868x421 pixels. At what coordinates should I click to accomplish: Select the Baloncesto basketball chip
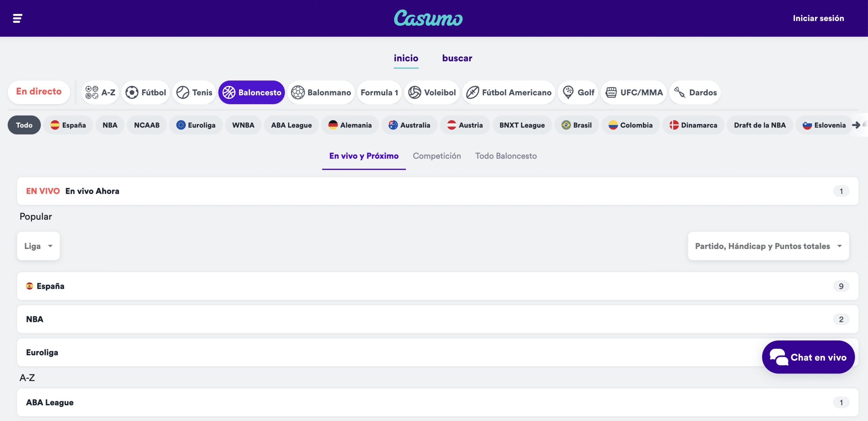point(252,92)
